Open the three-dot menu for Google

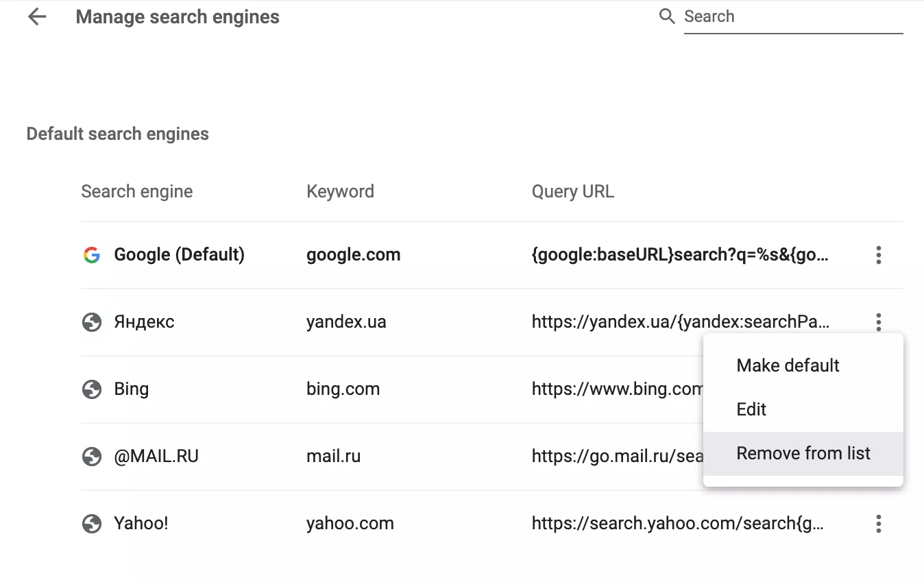tap(878, 256)
